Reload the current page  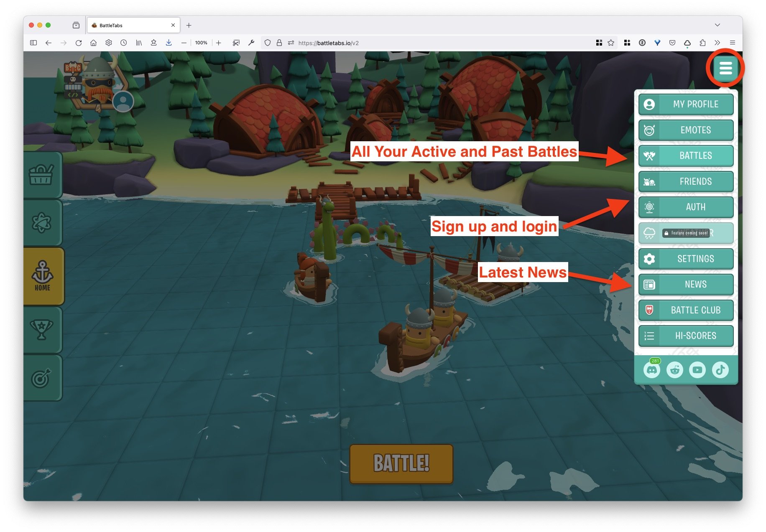pos(79,43)
